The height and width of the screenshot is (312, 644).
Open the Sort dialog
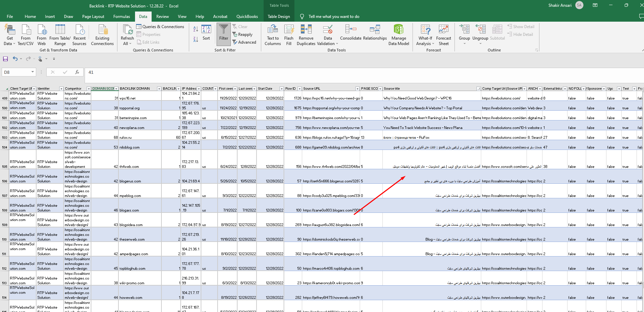(x=206, y=33)
